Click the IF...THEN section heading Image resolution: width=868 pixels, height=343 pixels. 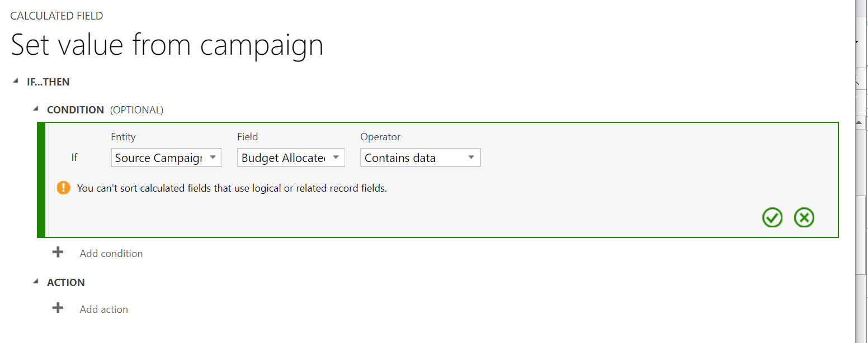pyautogui.click(x=48, y=82)
